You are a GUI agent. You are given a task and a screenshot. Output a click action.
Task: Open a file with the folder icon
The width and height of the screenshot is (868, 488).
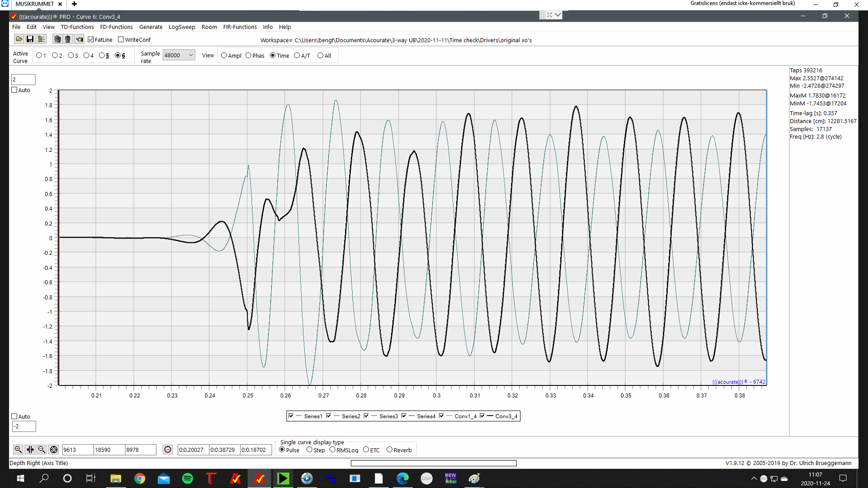[x=19, y=39]
